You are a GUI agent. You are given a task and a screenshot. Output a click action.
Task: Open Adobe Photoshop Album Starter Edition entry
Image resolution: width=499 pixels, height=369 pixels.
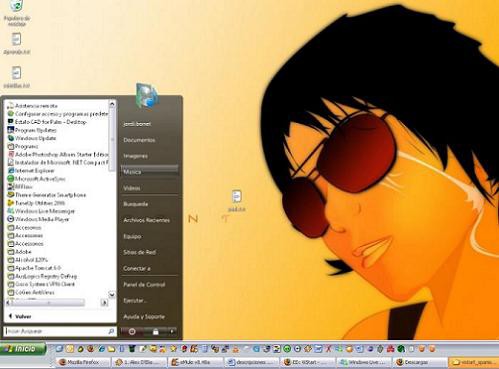(58, 154)
